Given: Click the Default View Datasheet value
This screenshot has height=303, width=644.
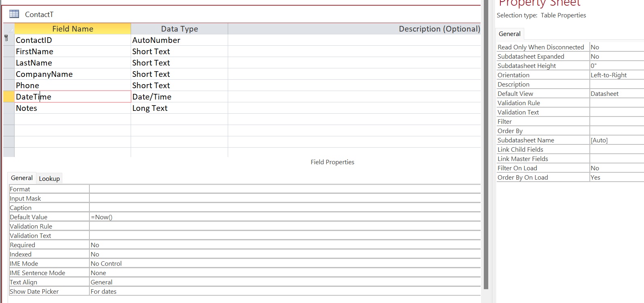Looking at the screenshot, I should point(616,94).
